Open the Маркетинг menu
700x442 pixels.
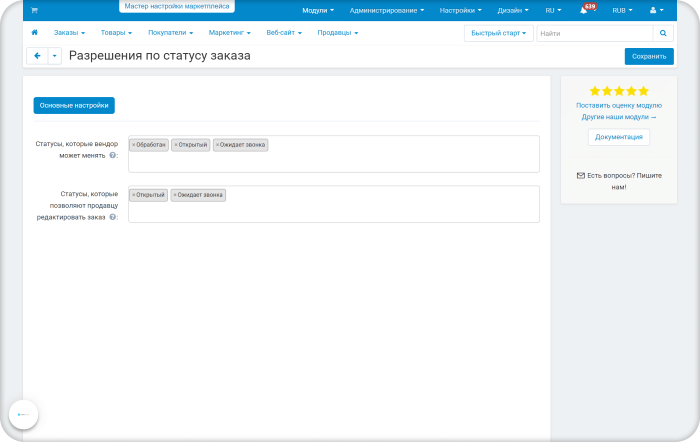pos(229,33)
